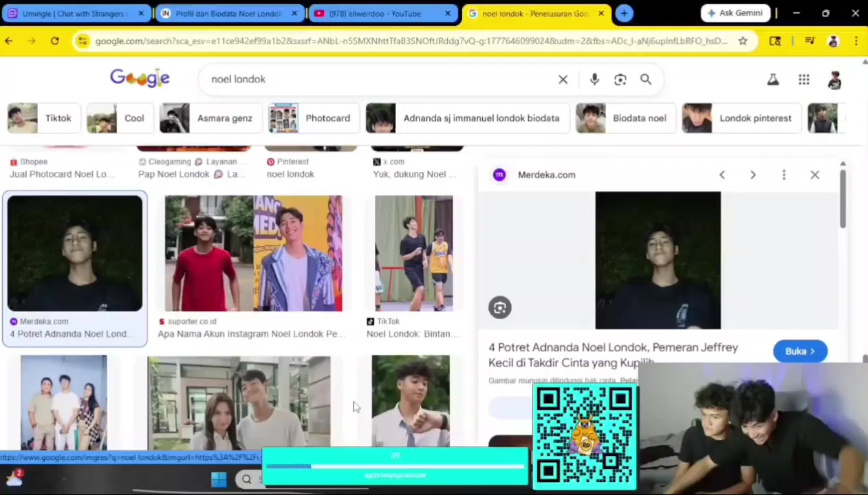
Task: Show next image in preview panel
Action: [x=753, y=175]
